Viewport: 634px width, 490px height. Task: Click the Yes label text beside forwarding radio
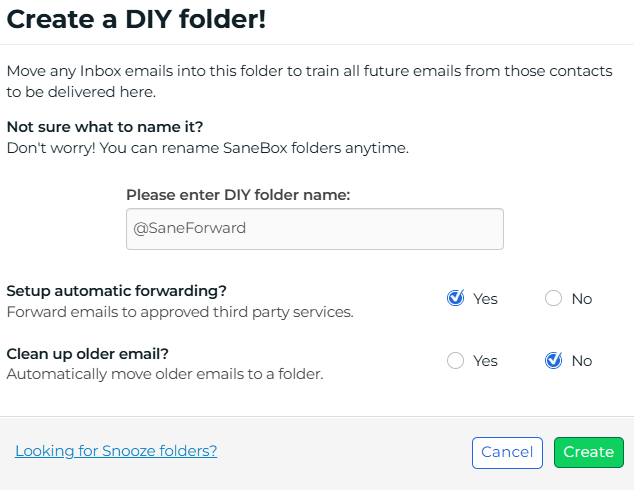pyautogui.click(x=485, y=299)
